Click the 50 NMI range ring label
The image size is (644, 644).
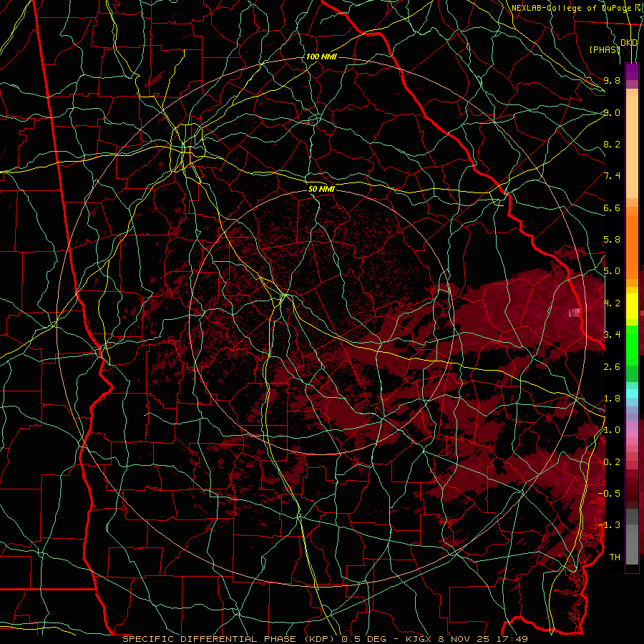pos(321,190)
